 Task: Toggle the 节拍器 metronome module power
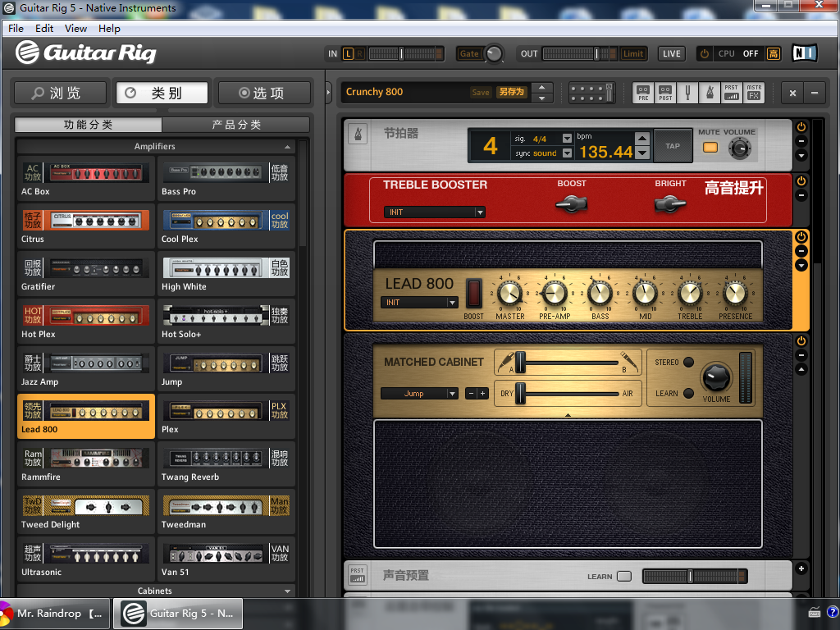801,127
